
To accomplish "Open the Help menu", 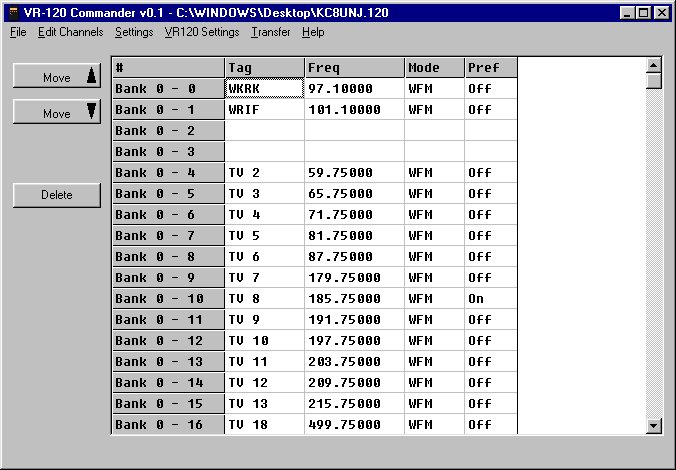I will 313,32.
